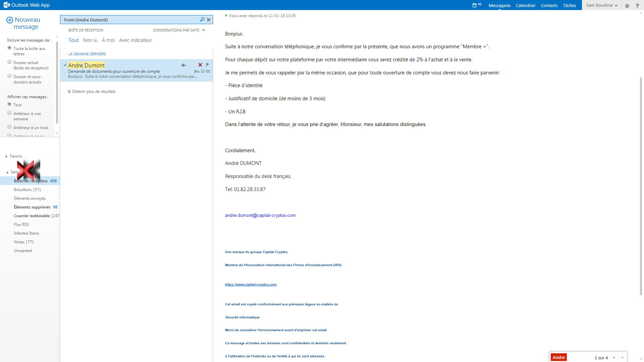The image size is (644, 362).
Task: Open https://www.capital-cryptos.com link
Action: click(x=251, y=285)
